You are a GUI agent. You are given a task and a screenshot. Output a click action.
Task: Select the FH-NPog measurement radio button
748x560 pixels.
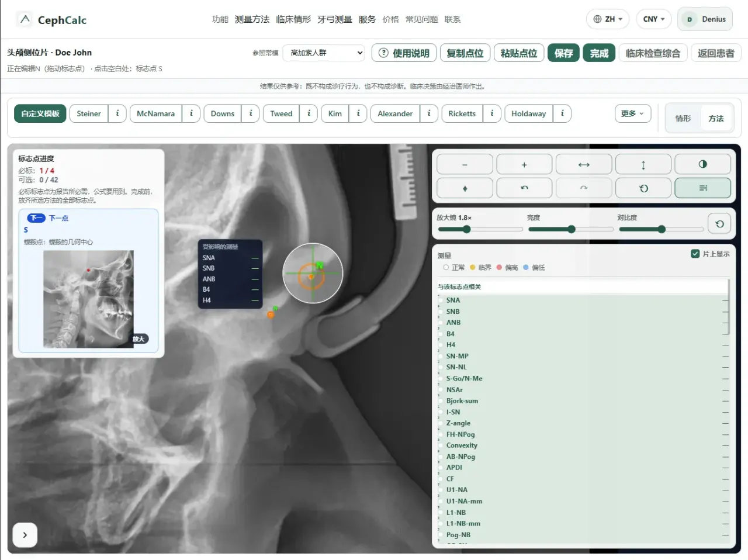441,434
